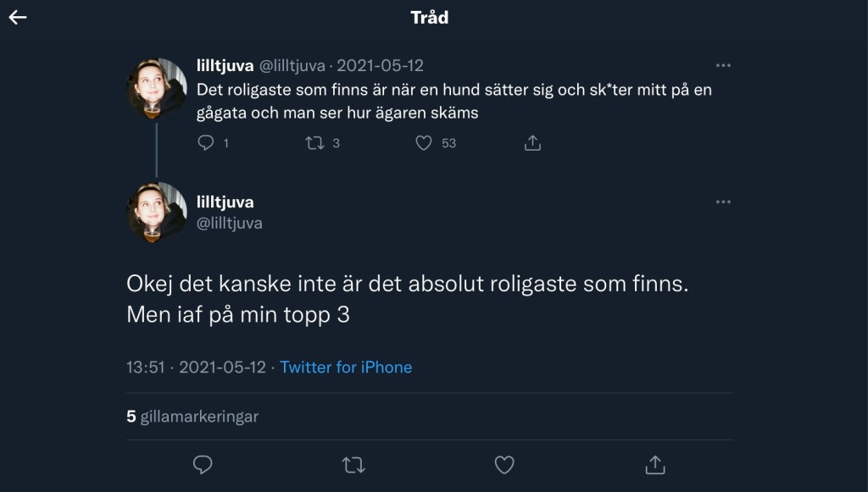
Task: View the 5 gillamarkeringar list
Action: 192,417
